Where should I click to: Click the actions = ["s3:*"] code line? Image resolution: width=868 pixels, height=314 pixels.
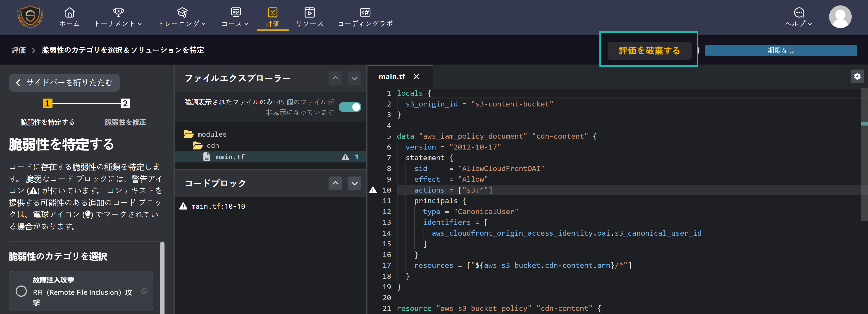point(453,190)
